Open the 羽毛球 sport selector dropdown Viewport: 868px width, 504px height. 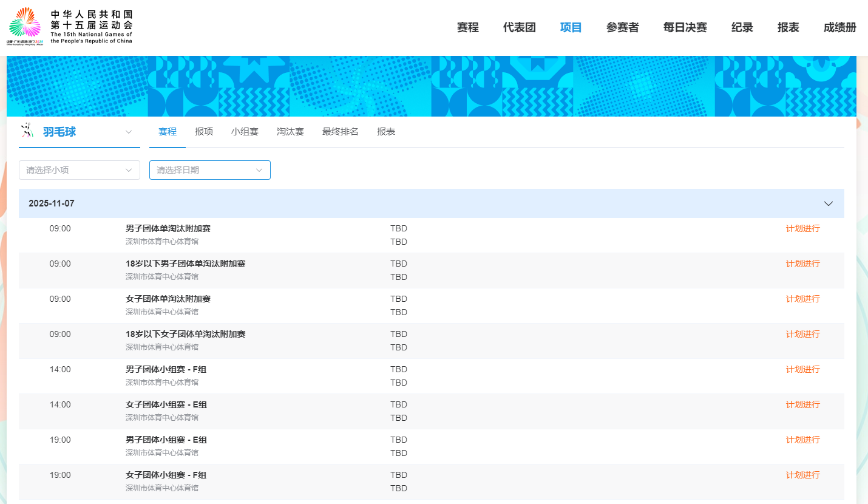point(128,132)
